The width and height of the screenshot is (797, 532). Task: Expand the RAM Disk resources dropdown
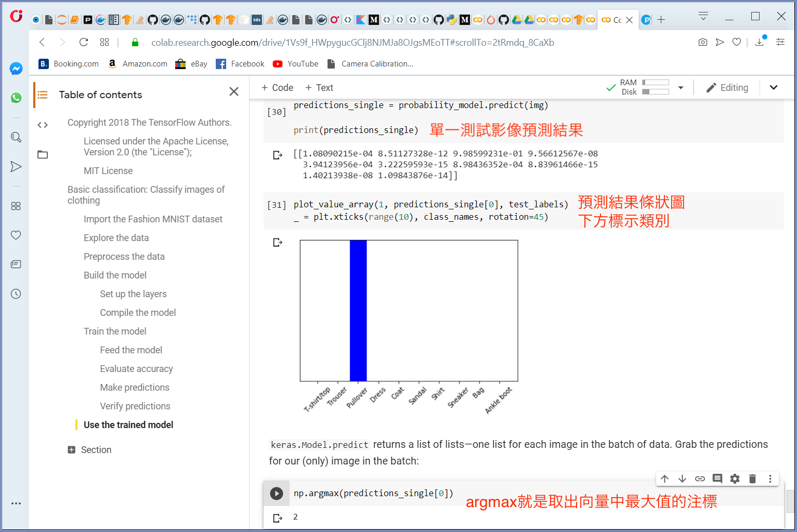click(681, 88)
